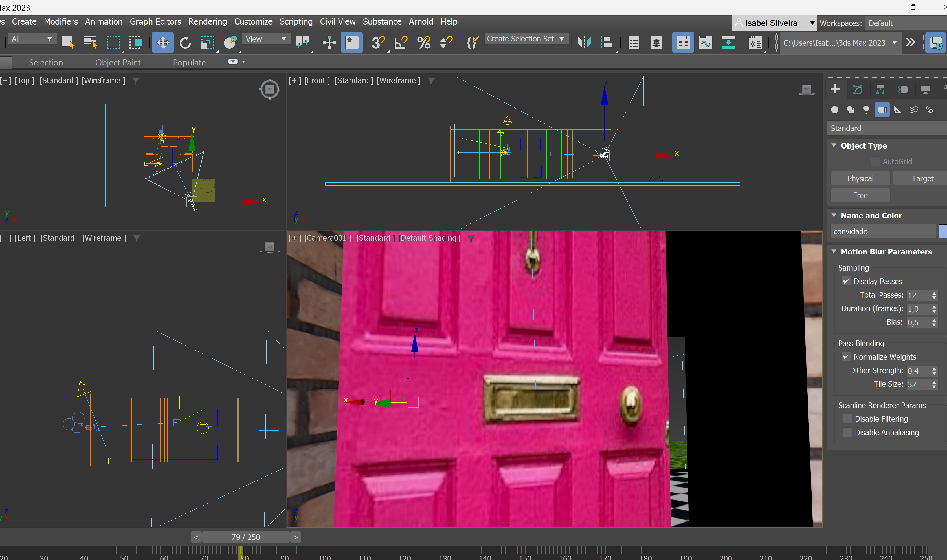The width and height of the screenshot is (947, 560).
Task: Click the Angle Snap toggle icon
Action: pos(401,42)
